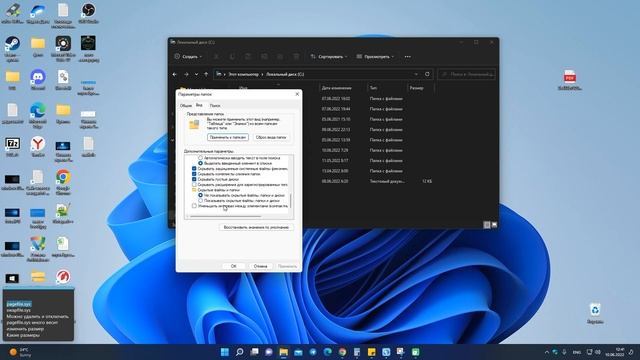The height and width of the screenshot is (360, 640).
Task: Expand recent locations chevron in Explorer
Action: [x=196, y=74]
